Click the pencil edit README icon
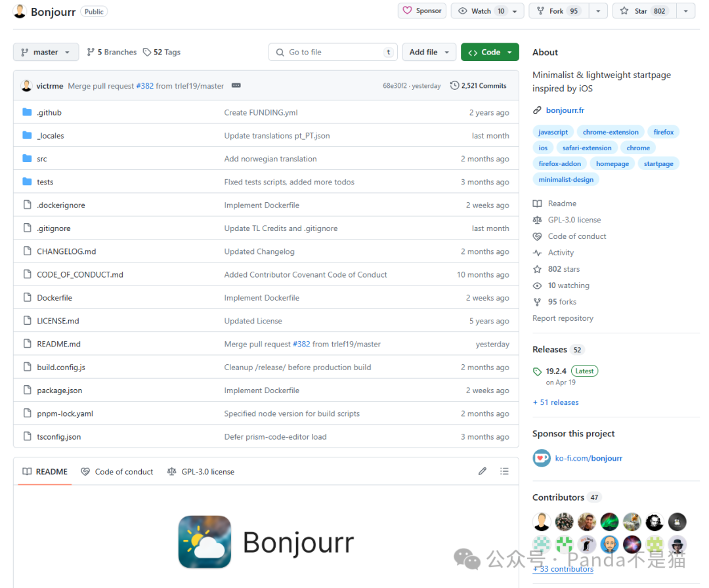The width and height of the screenshot is (709, 588). 483,471
